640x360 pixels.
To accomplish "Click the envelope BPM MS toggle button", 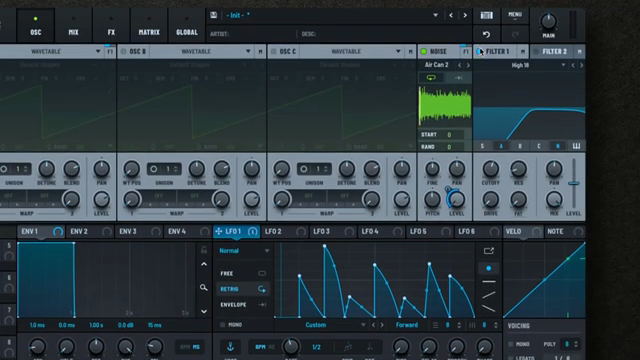I will [190, 347].
